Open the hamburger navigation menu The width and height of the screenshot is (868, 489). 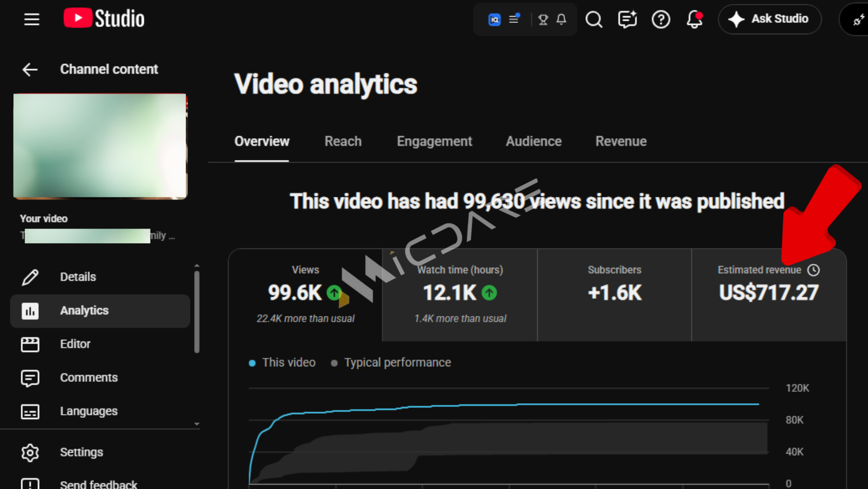[x=32, y=19]
